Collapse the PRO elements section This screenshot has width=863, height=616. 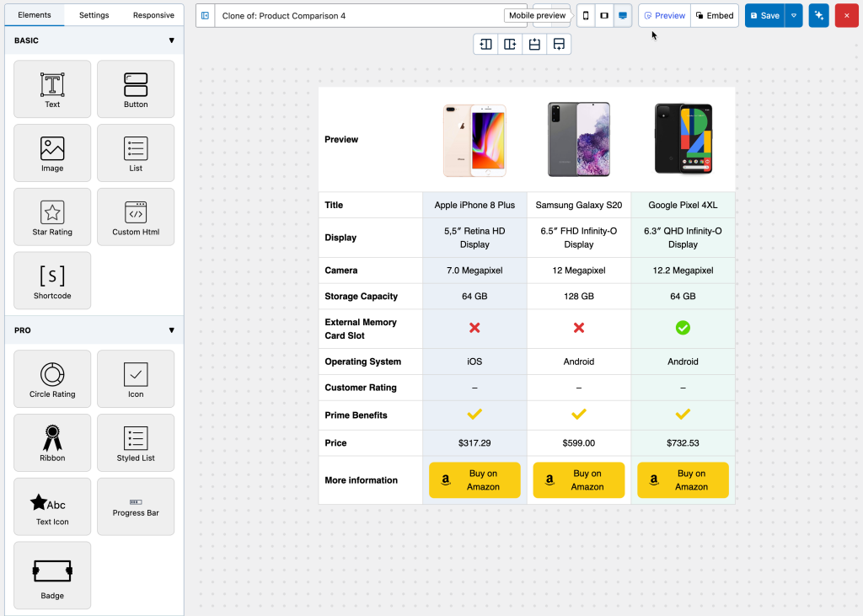click(x=171, y=330)
